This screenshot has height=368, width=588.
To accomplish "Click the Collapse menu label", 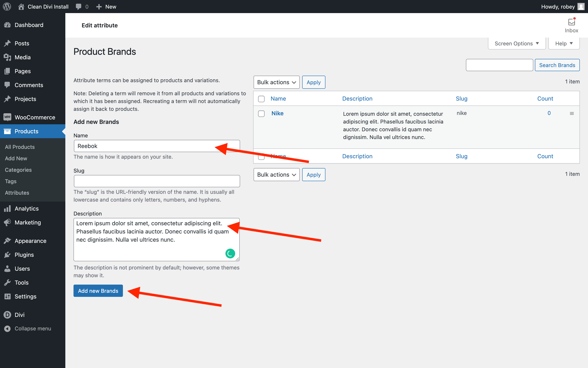I will [33, 329].
